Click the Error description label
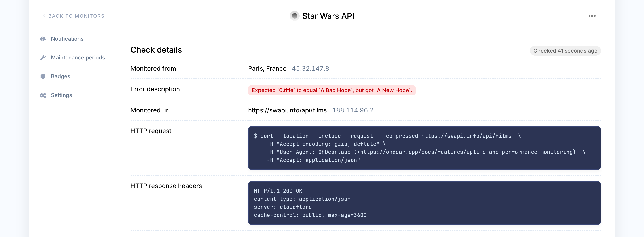644x237 pixels. [155, 89]
